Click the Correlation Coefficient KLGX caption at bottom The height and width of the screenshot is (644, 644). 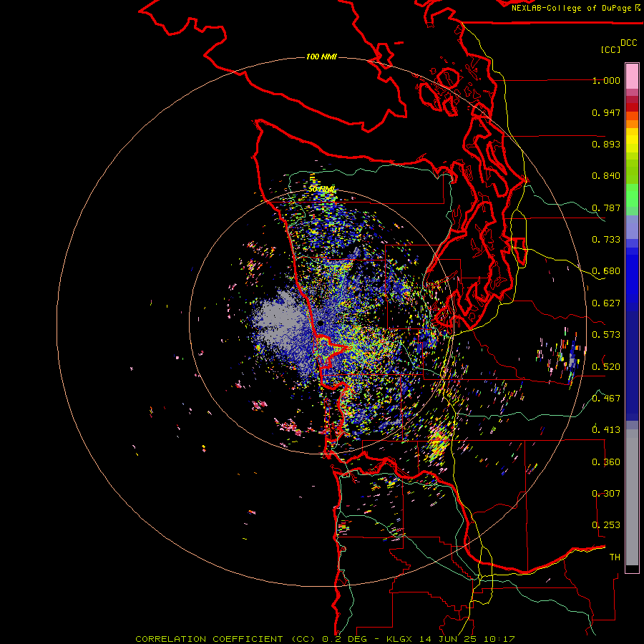pos(325,639)
